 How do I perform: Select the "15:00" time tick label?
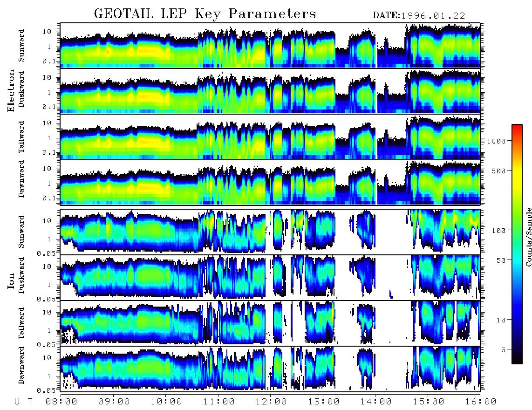coord(429,402)
